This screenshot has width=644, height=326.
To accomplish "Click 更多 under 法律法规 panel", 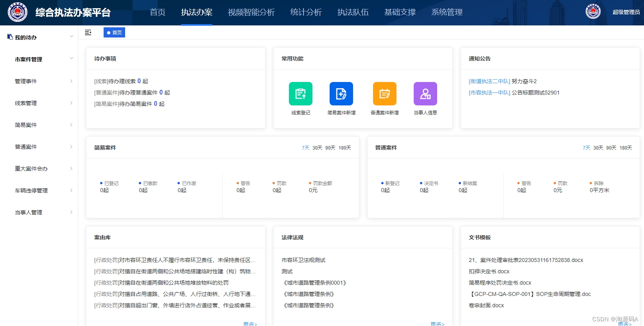I will pos(437,324).
